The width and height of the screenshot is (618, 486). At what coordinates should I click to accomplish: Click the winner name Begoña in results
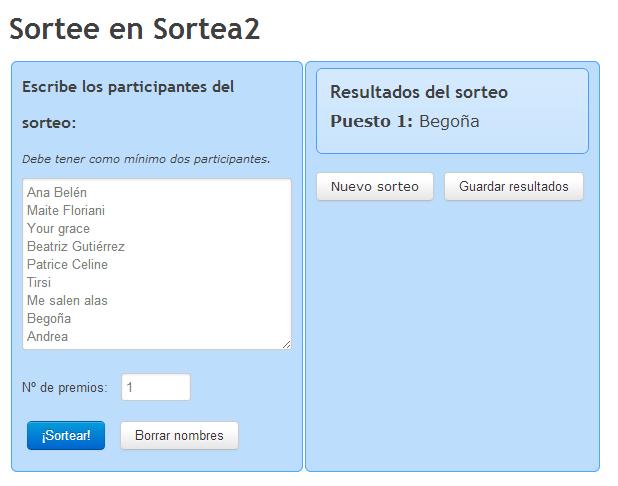(449, 121)
